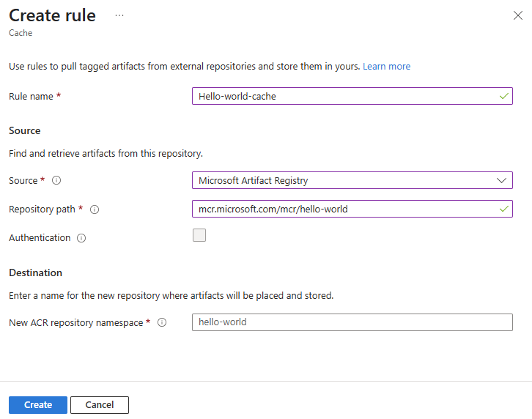Click the Cache subtitle text
The image size is (532, 419).
21,33
